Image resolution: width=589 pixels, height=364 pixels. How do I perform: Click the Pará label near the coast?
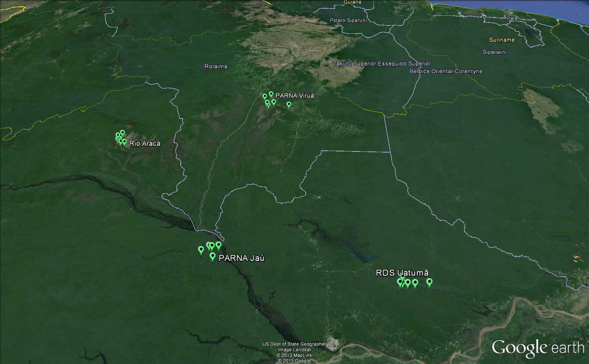512,18
